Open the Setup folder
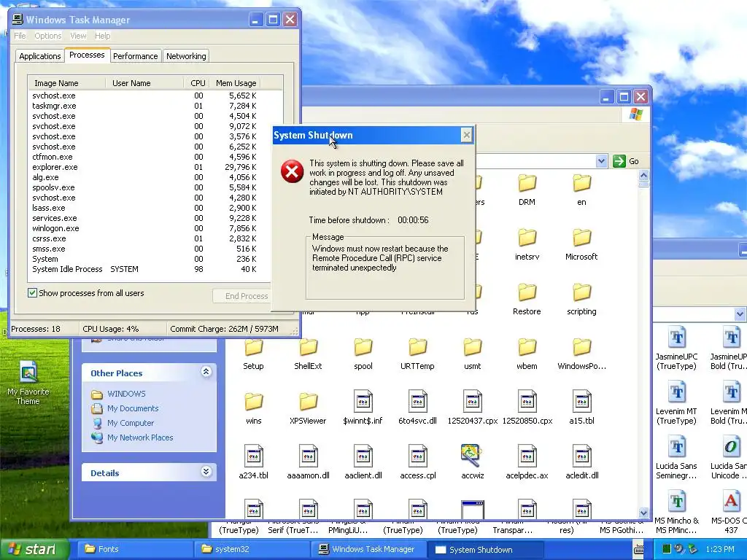 253,354
